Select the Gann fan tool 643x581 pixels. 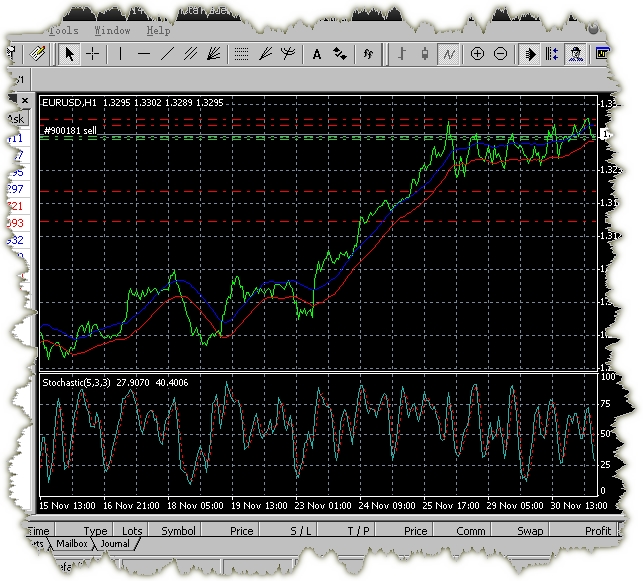click(214, 54)
